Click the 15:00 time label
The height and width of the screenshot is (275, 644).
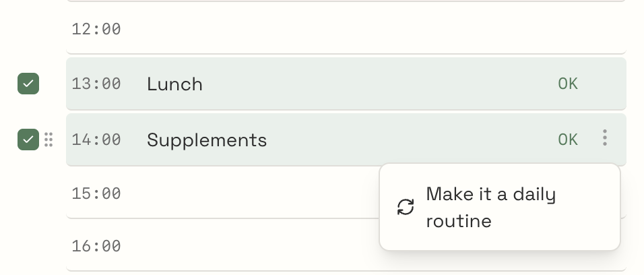(x=96, y=194)
